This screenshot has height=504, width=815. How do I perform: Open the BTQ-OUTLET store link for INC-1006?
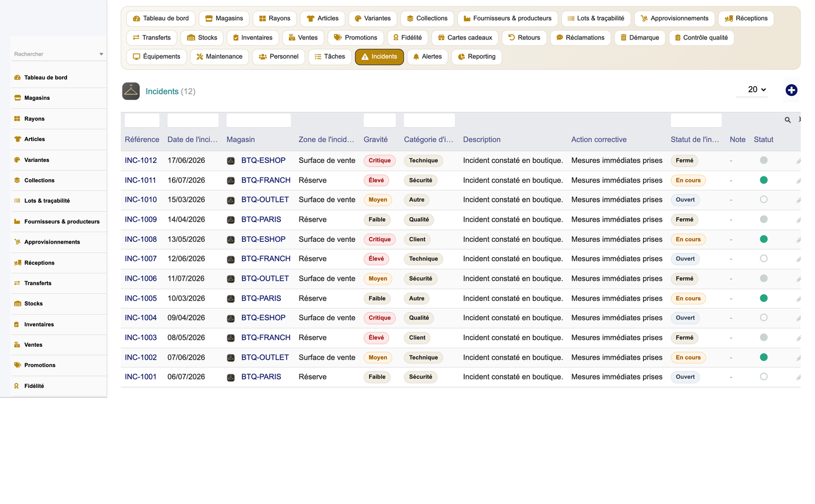pyautogui.click(x=265, y=278)
